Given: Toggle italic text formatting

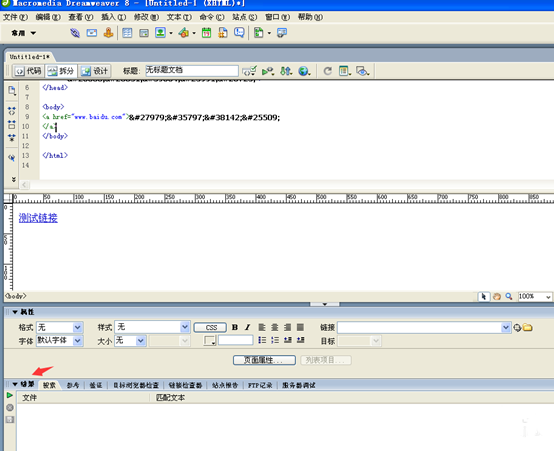Looking at the screenshot, I should pyautogui.click(x=248, y=327).
